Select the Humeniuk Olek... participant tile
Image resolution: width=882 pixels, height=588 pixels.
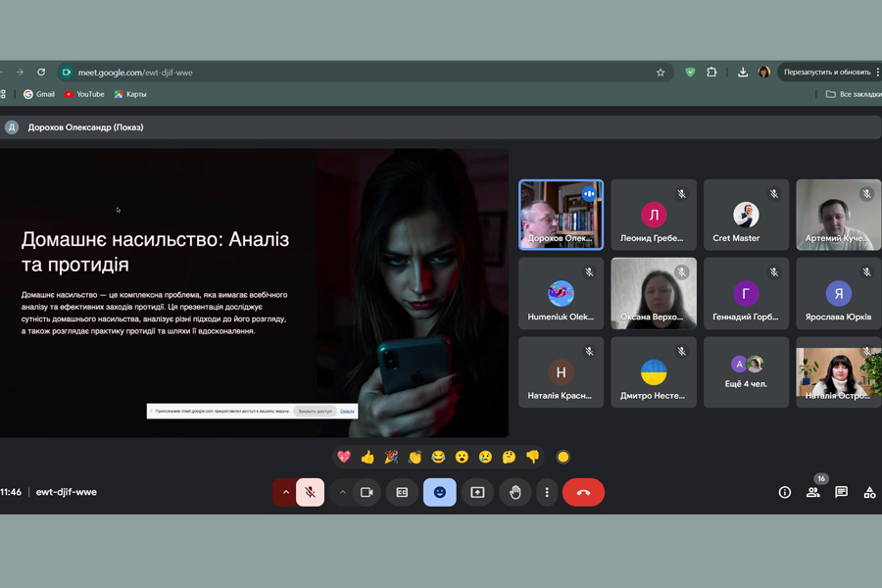[561, 294]
